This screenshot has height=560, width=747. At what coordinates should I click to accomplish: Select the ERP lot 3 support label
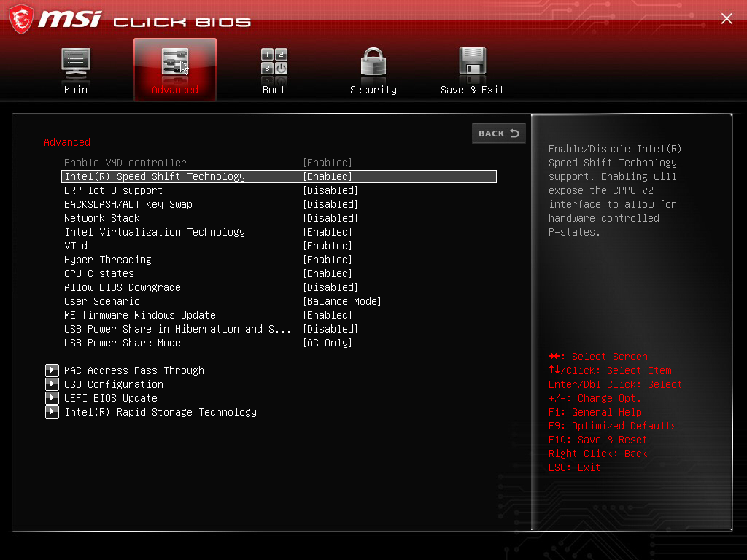coord(113,190)
